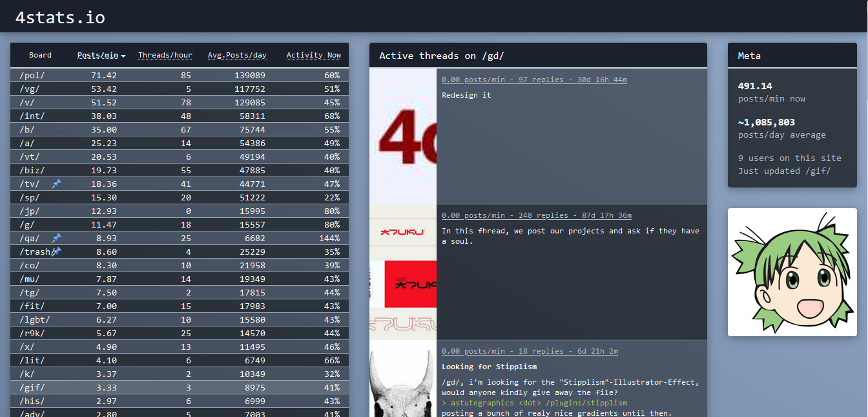Select the /k/ board row
The width and height of the screenshot is (868, 417).
tap(180, 374)
